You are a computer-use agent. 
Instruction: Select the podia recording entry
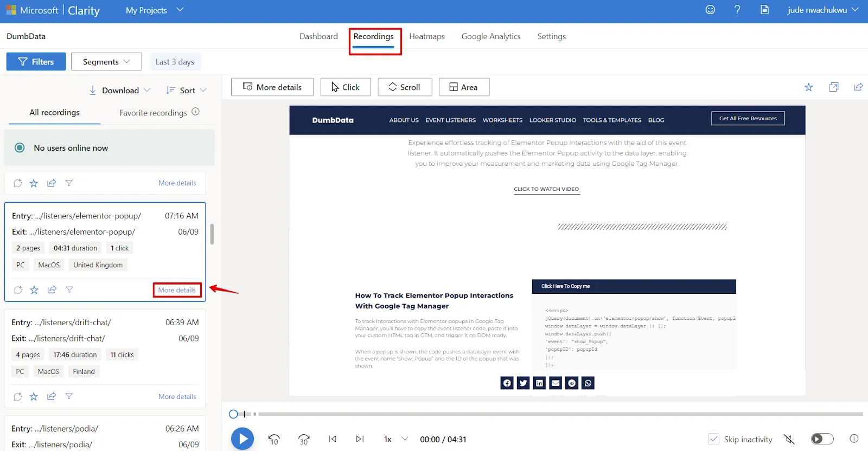click(105, 434)
